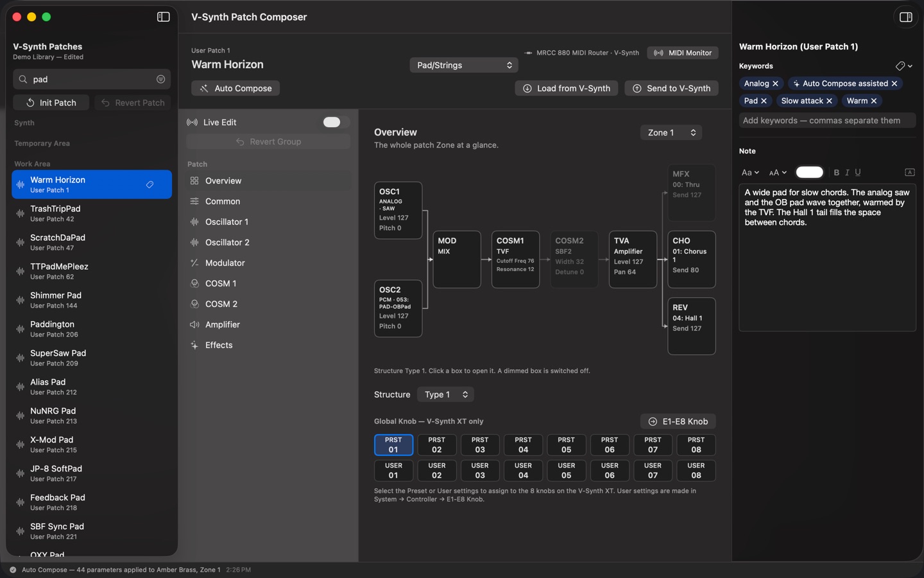Click the text box icon in Note toolbar

909,172
